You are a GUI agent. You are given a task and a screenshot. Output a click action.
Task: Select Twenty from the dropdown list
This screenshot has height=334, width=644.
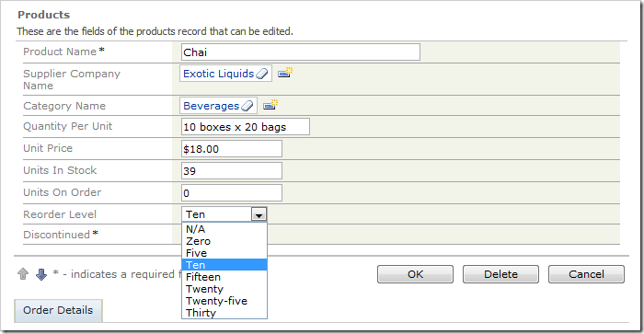click(224, 289)
